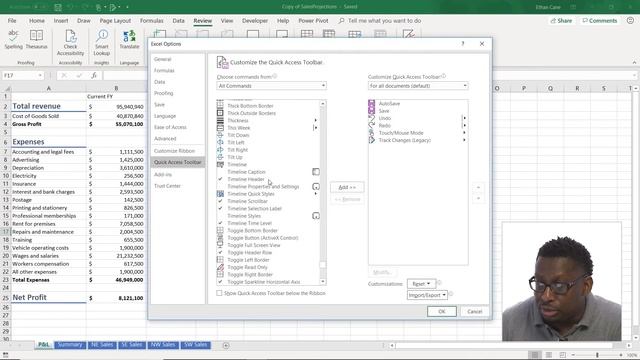Click Add >> button
The image size is (640, 360).
tap(347, 187)
